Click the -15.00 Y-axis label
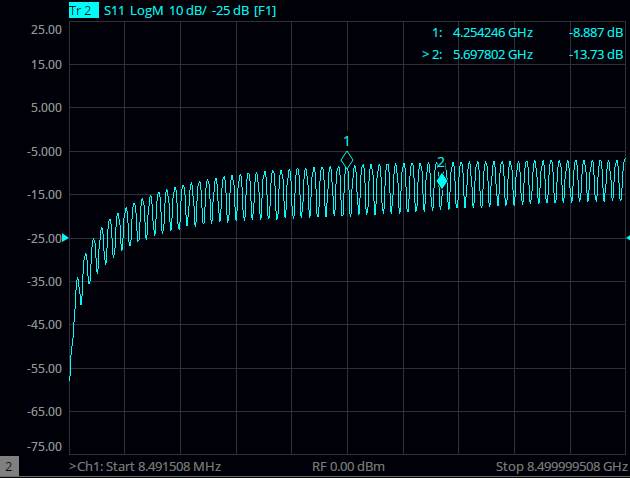 tap(45, 195)
